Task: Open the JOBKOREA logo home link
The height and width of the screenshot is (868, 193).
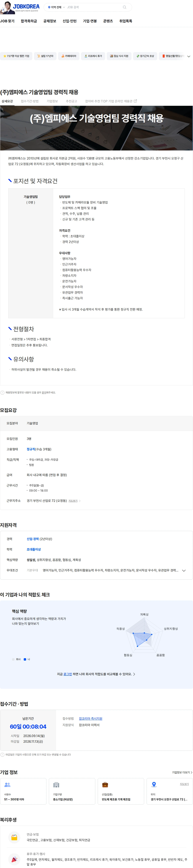Action: (26, 6)
